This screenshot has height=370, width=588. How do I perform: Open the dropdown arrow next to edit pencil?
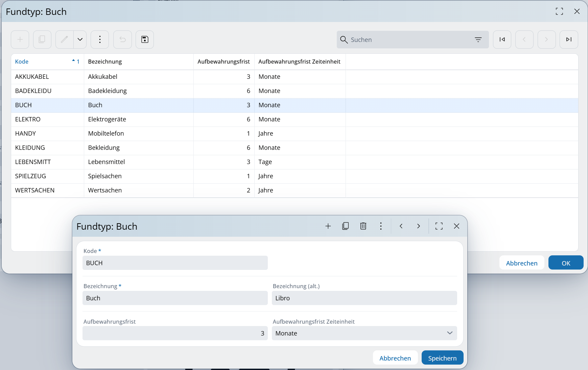[x=80, y=40]
